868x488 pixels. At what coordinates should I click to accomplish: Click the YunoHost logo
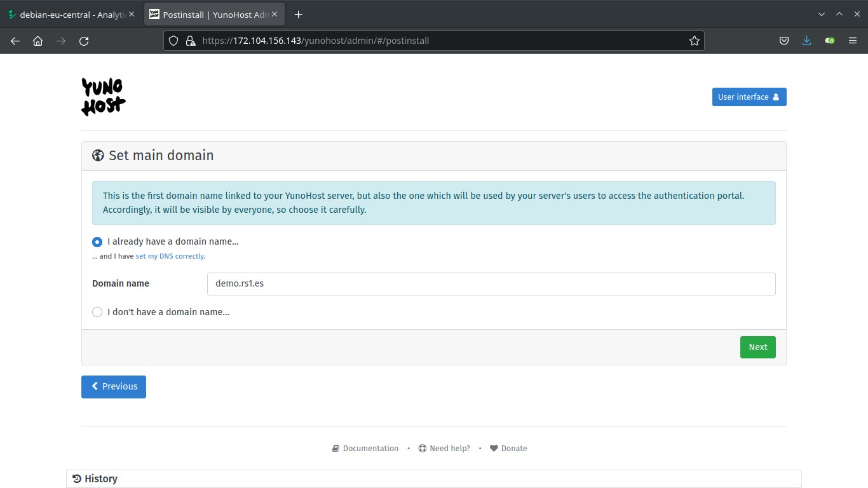pyautogui.click(x=104, y=97)
